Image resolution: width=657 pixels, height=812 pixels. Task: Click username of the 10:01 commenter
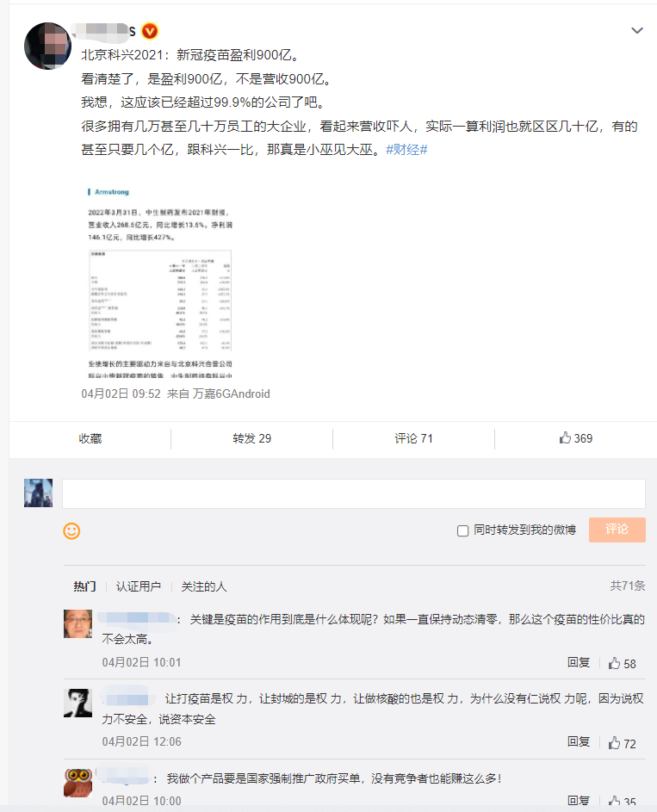[x=136, y=618]
